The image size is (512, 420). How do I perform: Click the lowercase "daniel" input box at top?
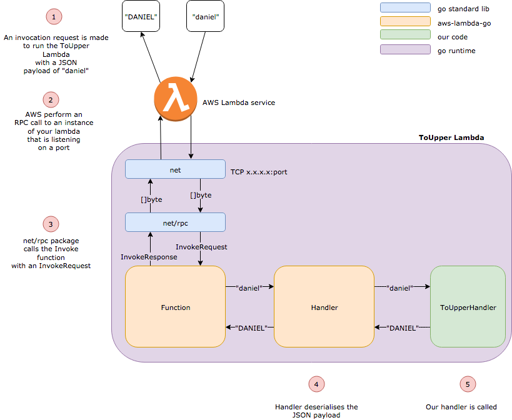(206, 16)
